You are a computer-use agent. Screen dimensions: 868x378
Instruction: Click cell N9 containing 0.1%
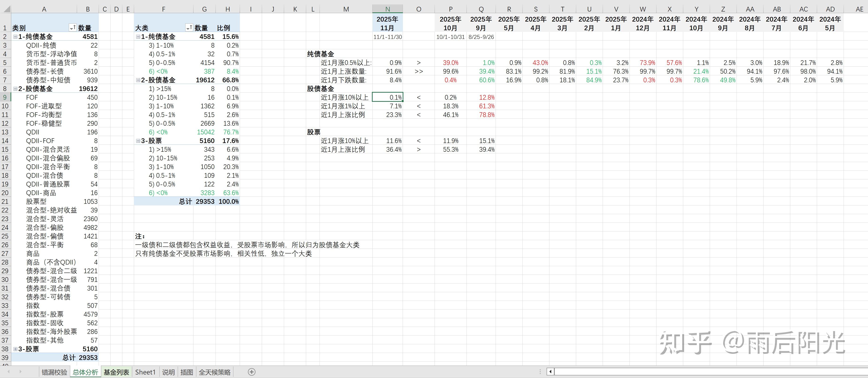(x=387, y=97)
